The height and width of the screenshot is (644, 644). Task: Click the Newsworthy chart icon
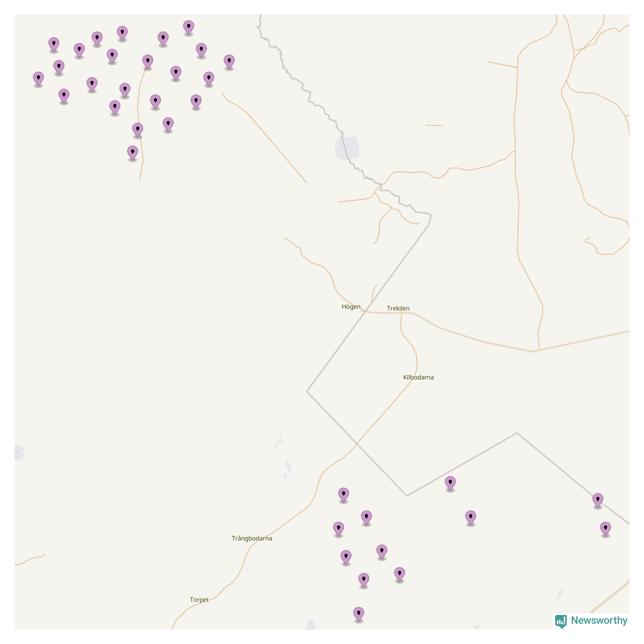pos(561,621)
